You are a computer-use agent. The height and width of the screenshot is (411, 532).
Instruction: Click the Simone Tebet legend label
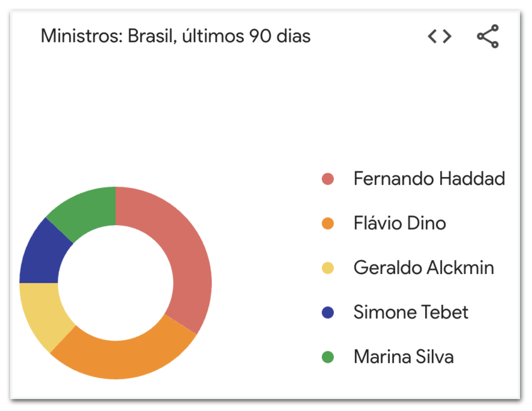(x=411, y=312)
